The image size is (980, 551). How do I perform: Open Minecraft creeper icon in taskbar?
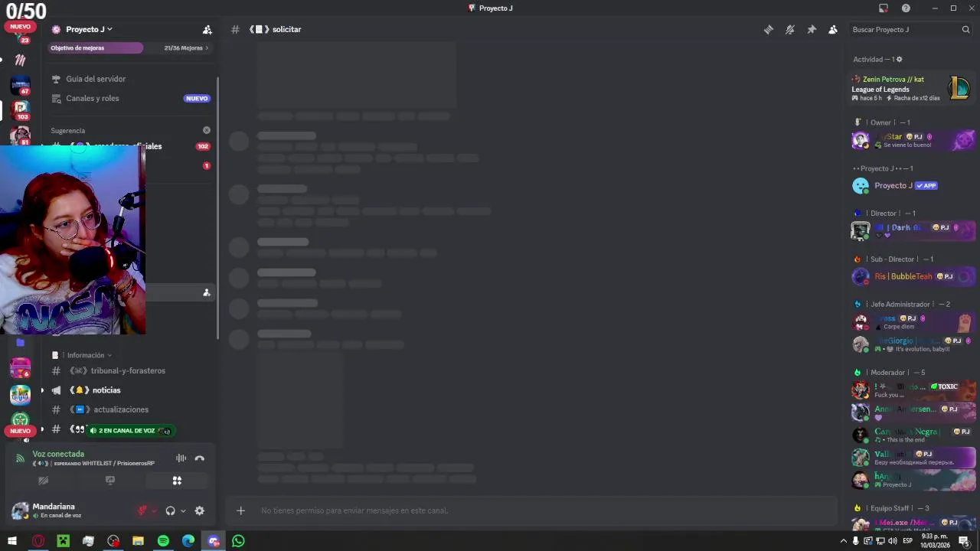[x=63, y=541]
